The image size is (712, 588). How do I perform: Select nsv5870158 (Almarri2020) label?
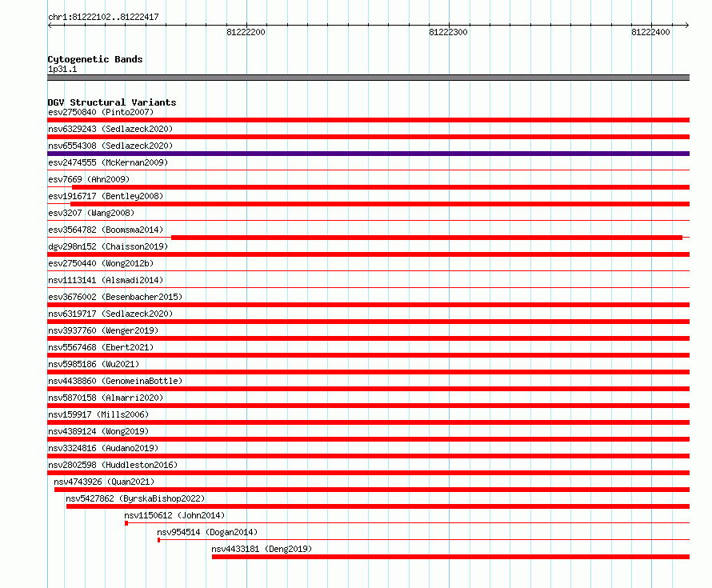pos(106,398)
